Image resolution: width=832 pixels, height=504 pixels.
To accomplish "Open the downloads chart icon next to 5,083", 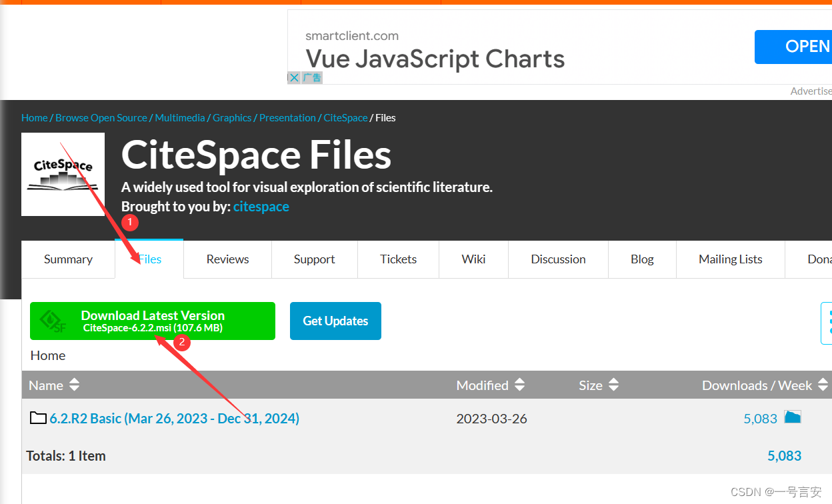I will [793, 417].
